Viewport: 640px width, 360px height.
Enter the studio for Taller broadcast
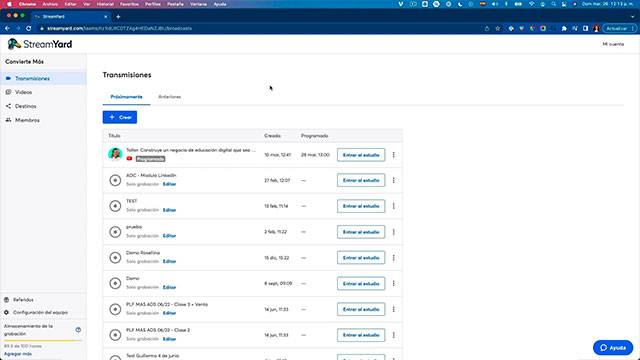[361, 155]
